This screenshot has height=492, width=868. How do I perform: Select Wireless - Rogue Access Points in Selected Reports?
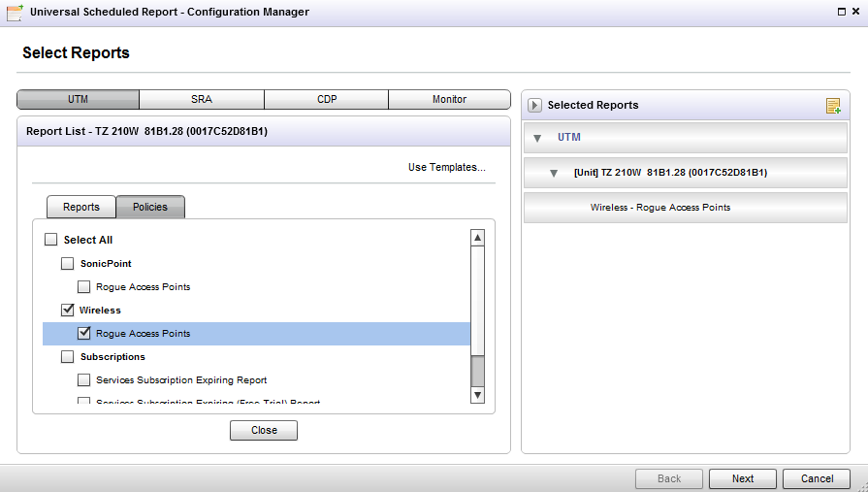686,208
